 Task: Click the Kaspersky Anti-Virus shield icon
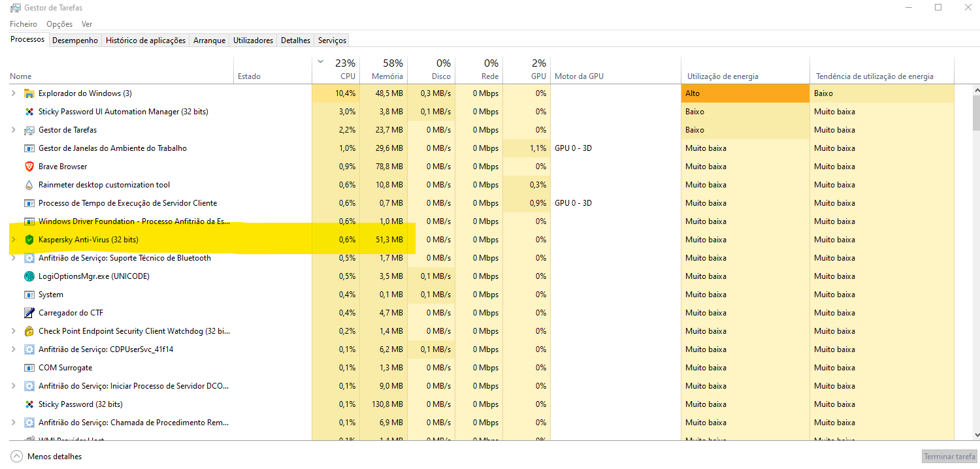tap(29, 240)
